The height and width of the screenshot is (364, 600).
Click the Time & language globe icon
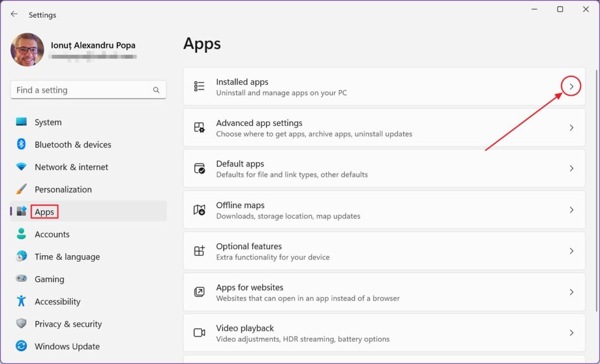click(22, 256)
